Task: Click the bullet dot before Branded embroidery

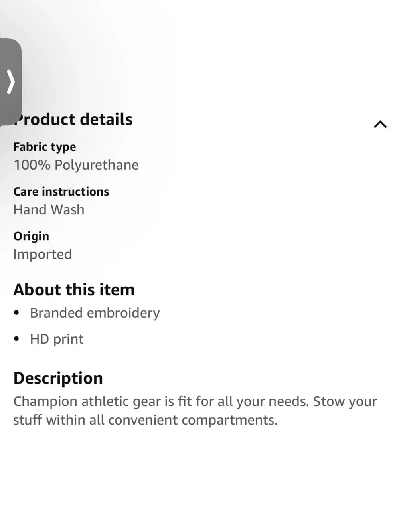Action: (16, 313)
